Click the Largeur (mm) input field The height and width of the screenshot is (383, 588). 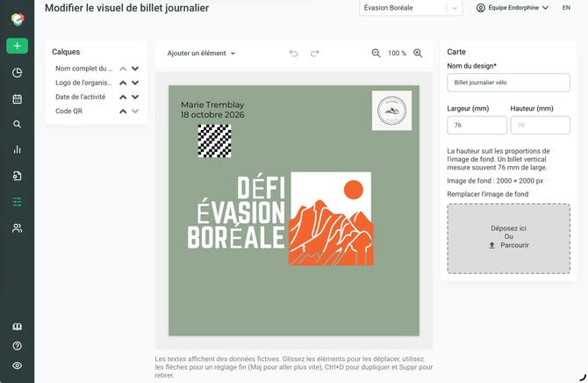(x=477, y=125)
